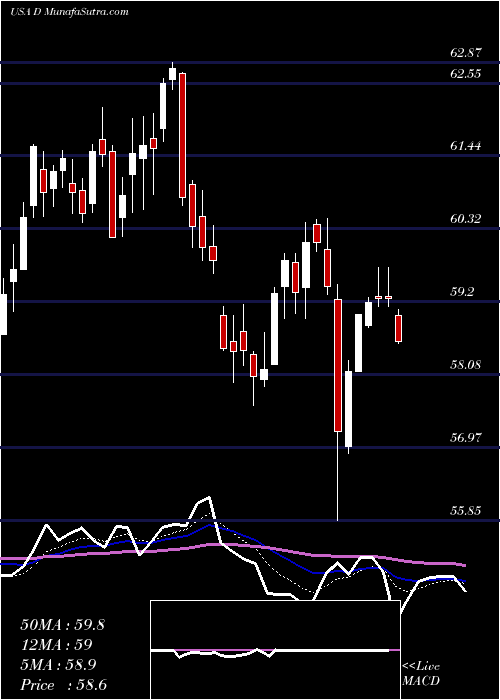The image size is (500, 700).
Task: Click the 58.08 price level label
Action: (x=466, y=365)
